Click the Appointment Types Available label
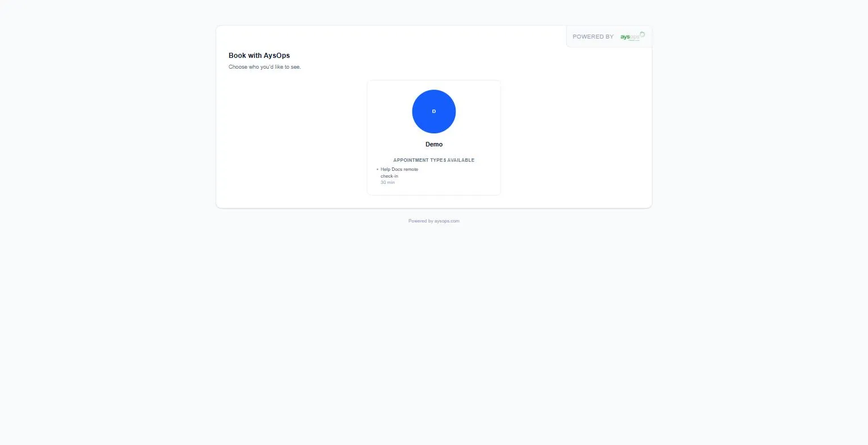Screen dimensions: 868x445 click(434, 160)
